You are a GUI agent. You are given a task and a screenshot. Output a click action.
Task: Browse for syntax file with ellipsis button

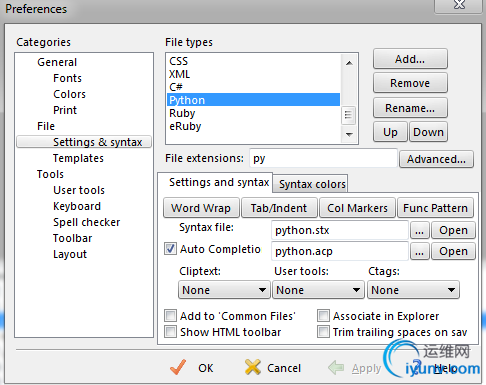point(419,230)
